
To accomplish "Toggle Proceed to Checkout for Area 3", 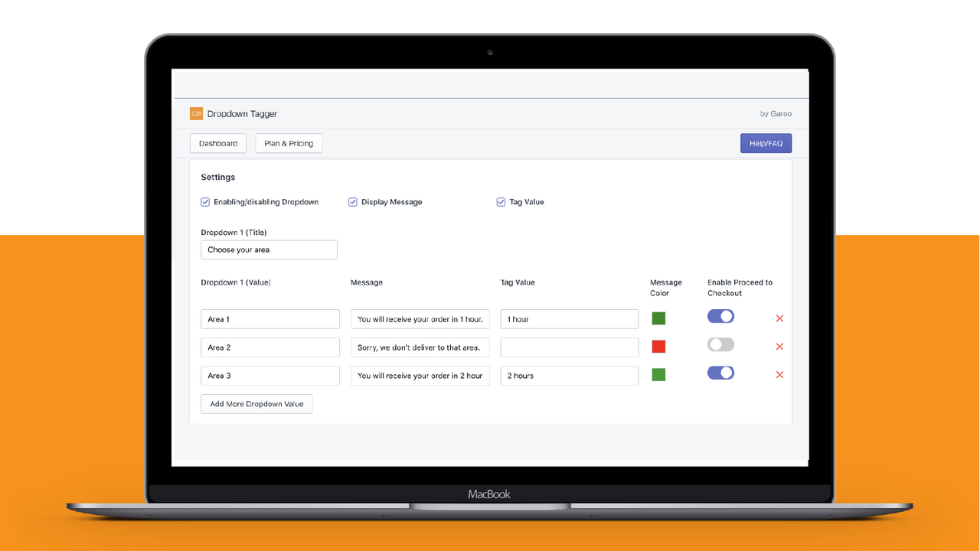I will pyautogui.click(x=720, y=373).
